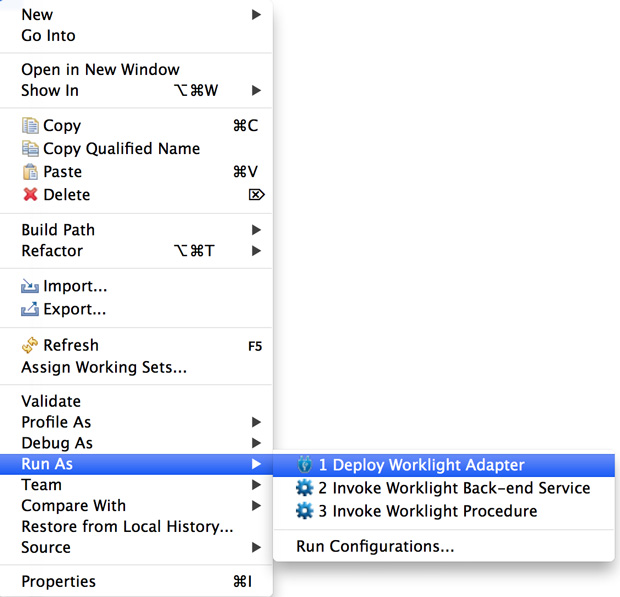Expand the Build Path submenu arrow
The image size is (620, 597).
[256, 230]
